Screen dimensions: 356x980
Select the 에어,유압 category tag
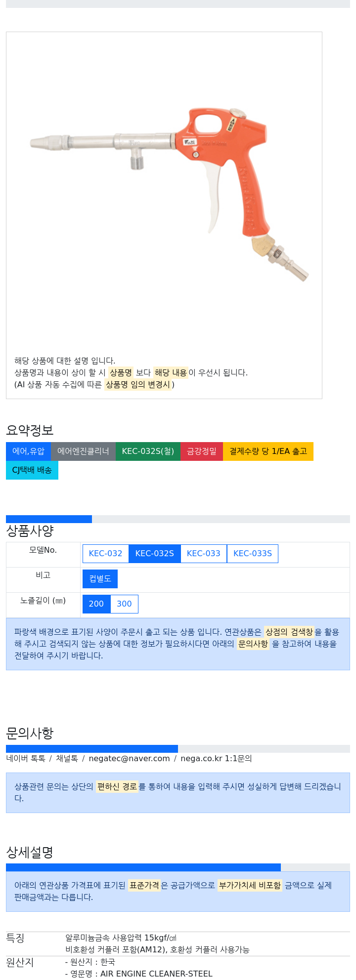[28, 451]
